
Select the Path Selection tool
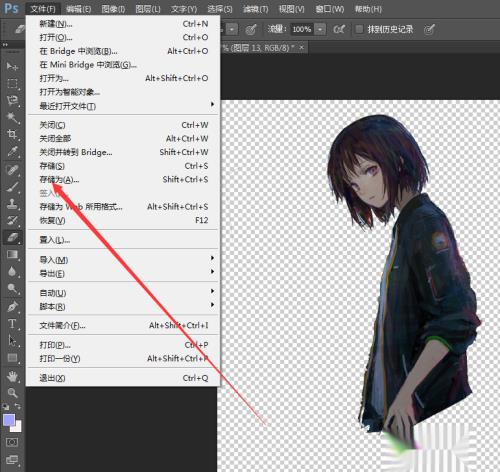coord(12,341)
